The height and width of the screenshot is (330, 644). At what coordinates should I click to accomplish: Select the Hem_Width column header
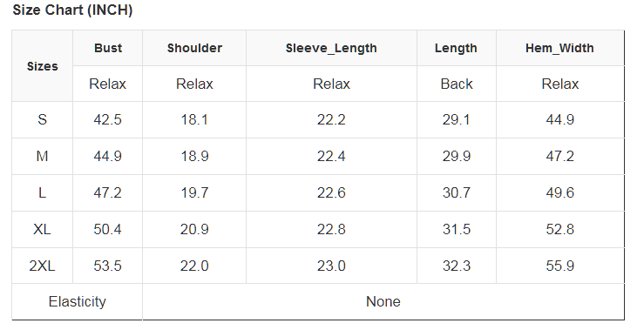point(559,48)
